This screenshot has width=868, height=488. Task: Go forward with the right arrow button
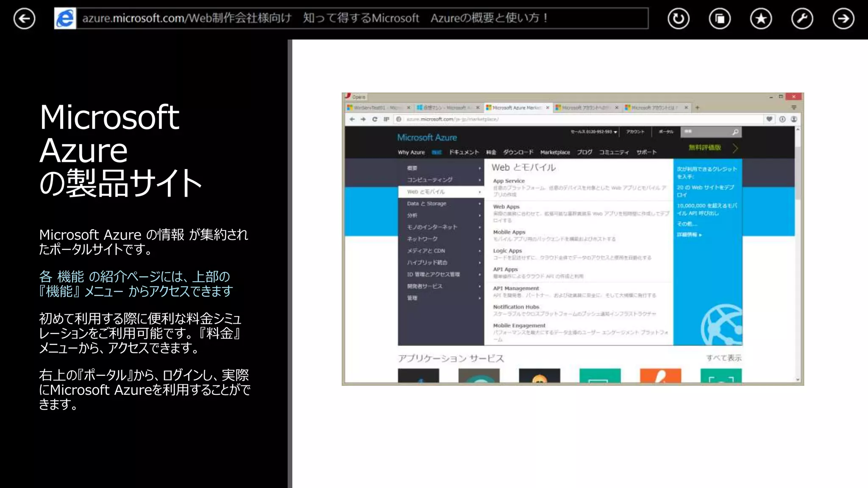tap(843, 19)
